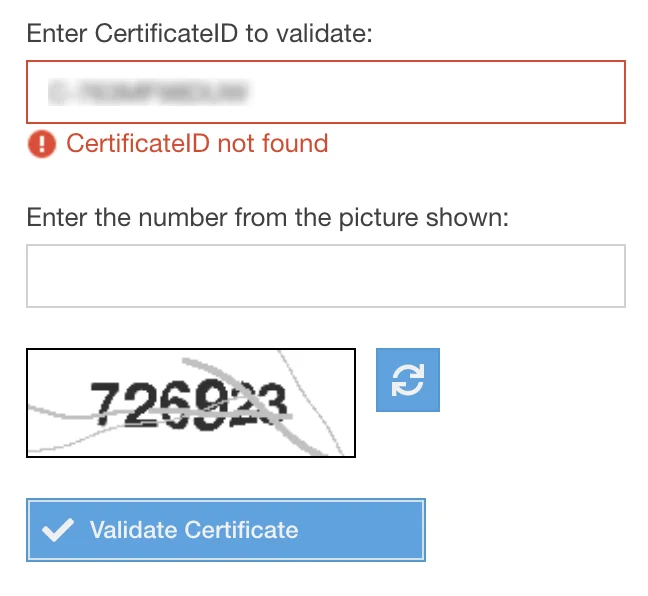Click the white tick beside Validate Certificate

pos(60,530)
